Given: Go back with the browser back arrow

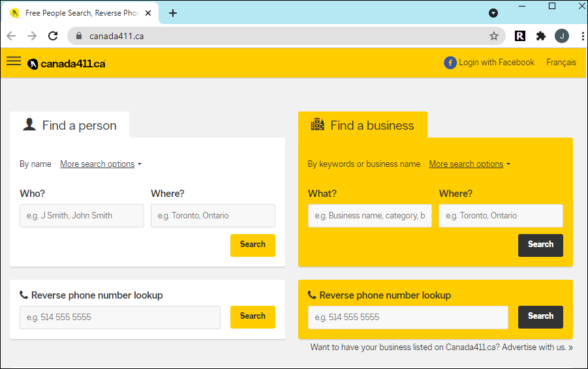Looking at the screenshot, I should click(11, 36).
